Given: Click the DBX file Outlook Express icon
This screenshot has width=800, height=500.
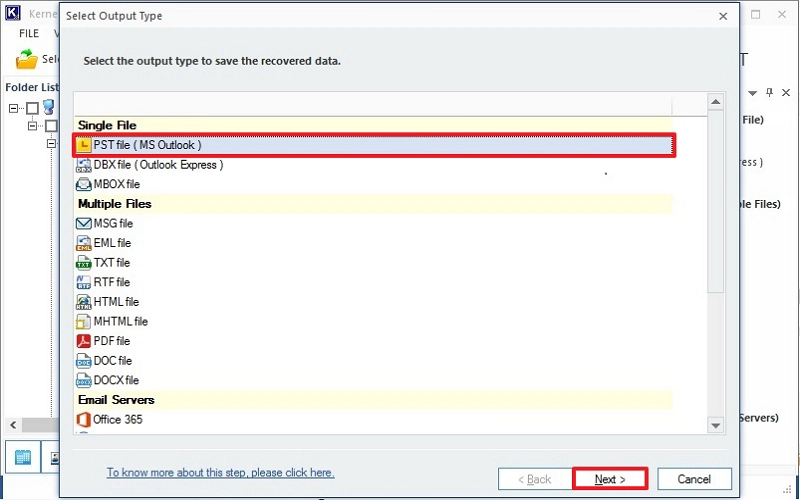Looking at the screenshot, I should [x=85, y=165].
